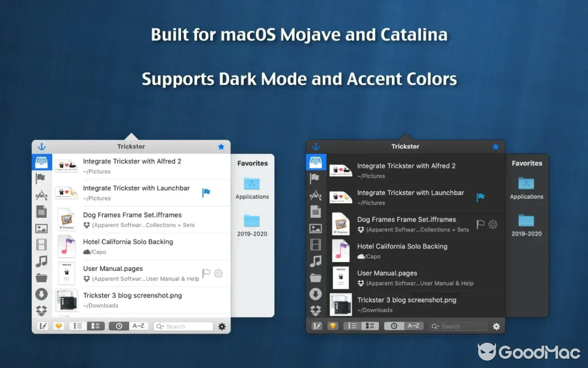
Task: Toggle the anchor pin to keep Trickster open
Action: [x=42, y=146]
